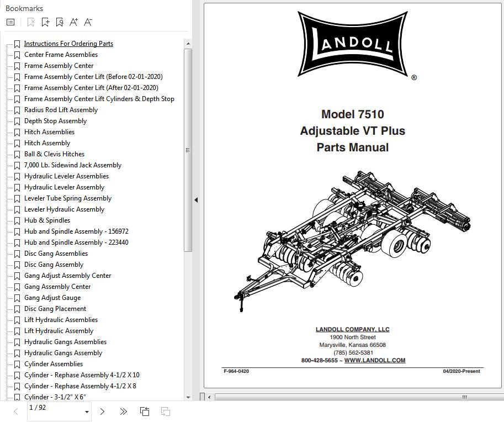The height and width of the screenshot is (422, 504).
Task: Open Frame Assembly Center Lift (Before 02-01-2020)
Action: coord(93,77)
